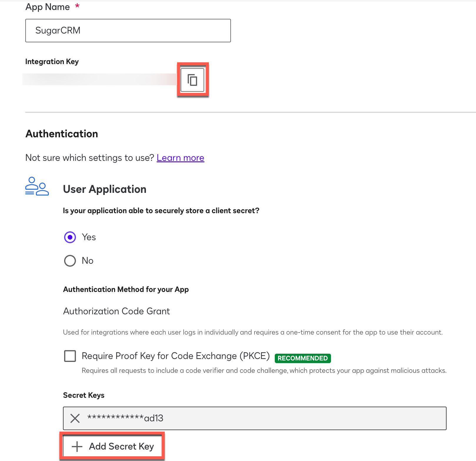The image size is (476, 461).
Task: Click the blurred Integration Key value
Action: pos(100,79)
